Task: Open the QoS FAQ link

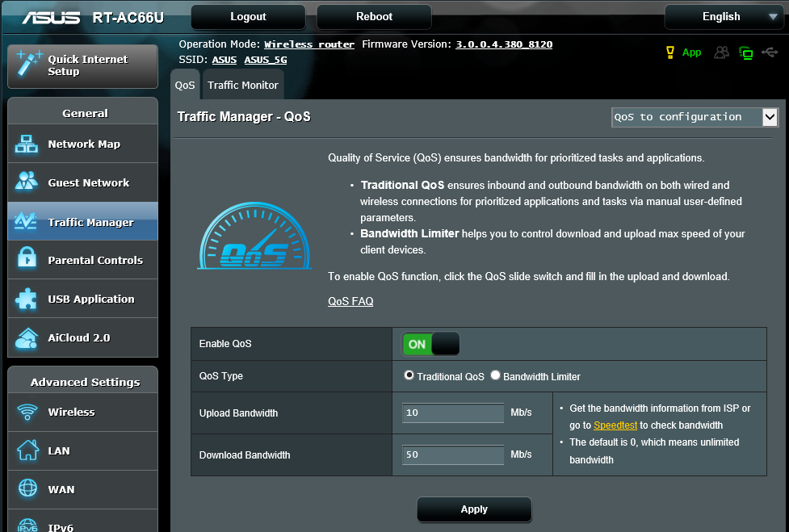Action: (x=350, y=301)
